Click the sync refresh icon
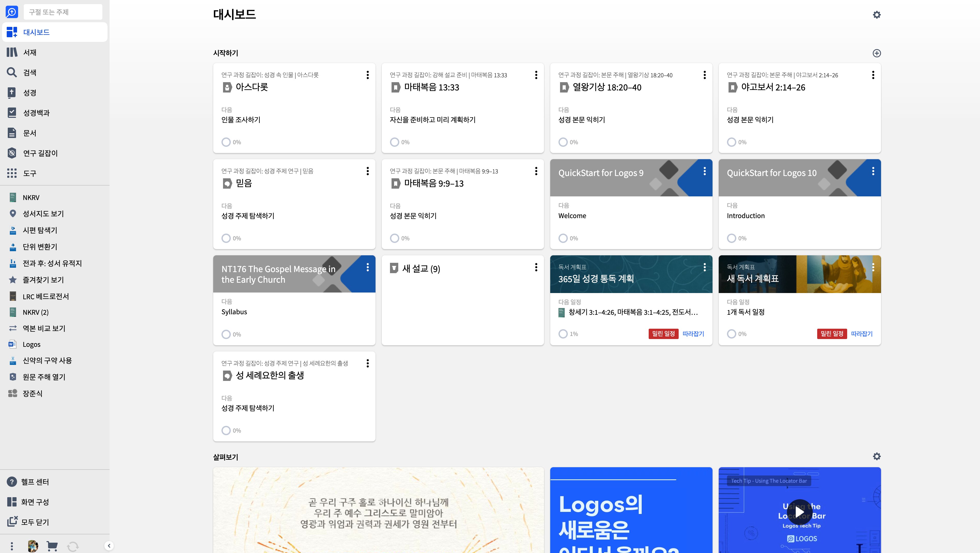This screenshot has height=553, width=980. point(73,547)
